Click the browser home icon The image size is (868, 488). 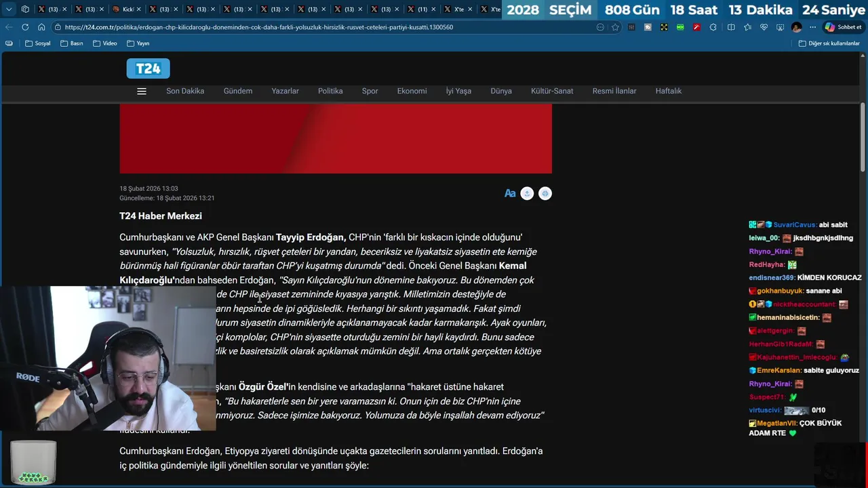[41, 27]
